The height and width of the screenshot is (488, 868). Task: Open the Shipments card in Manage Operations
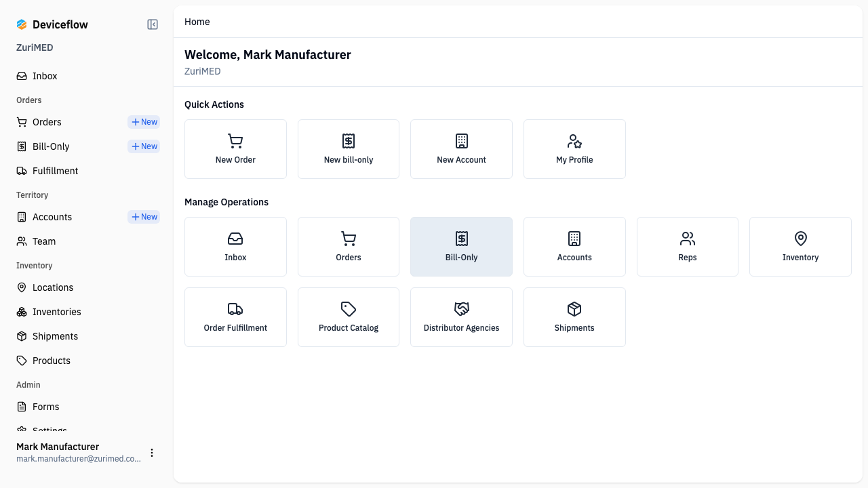pyautogui.click(x=574, y=317)
